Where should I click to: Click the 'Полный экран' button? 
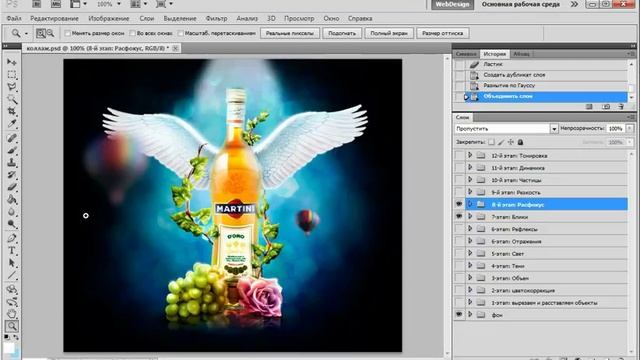389,33
